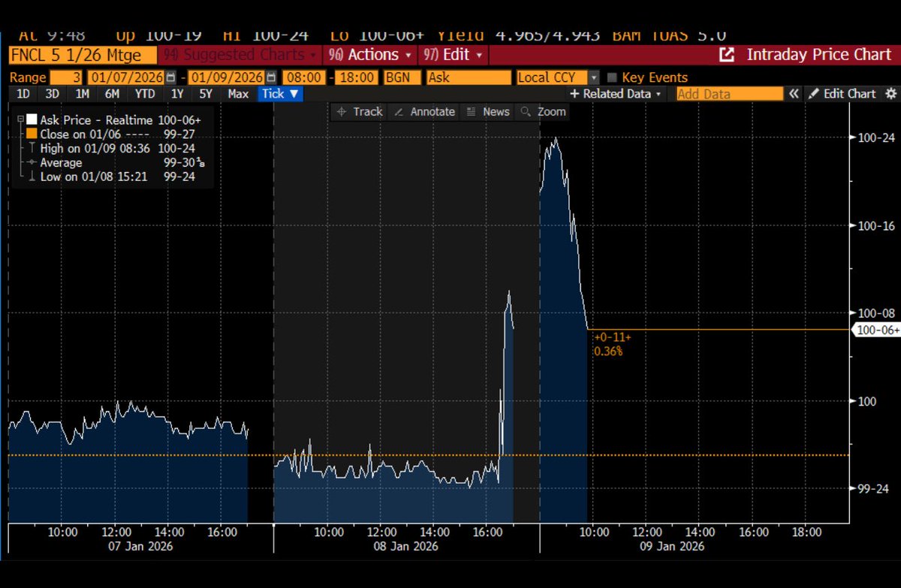Activate the Annotate tool
The image size is (901, 588).
pyautogui.click(x=424, y=111)
